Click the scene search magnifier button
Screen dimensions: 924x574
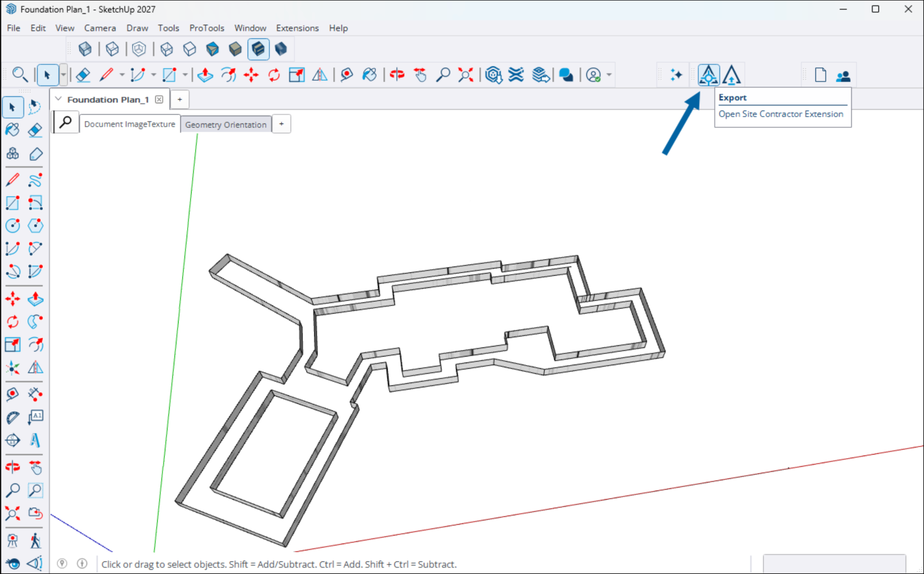[66, 122]
